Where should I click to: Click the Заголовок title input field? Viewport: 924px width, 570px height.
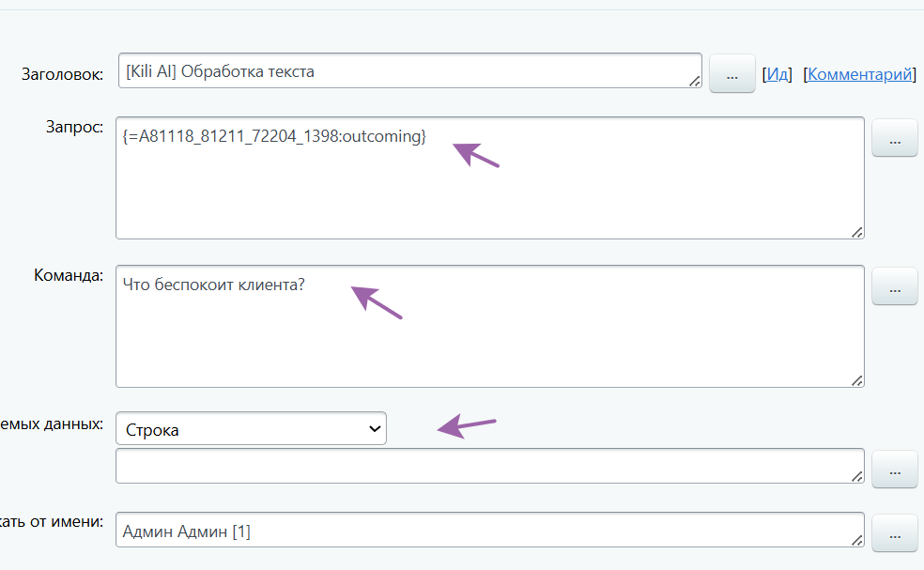click(x=409, y=71)
